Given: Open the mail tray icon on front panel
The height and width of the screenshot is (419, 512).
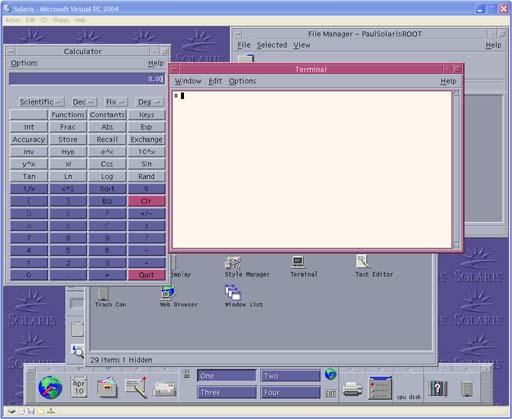Looking at the screenshot, I should coord(165,389).
